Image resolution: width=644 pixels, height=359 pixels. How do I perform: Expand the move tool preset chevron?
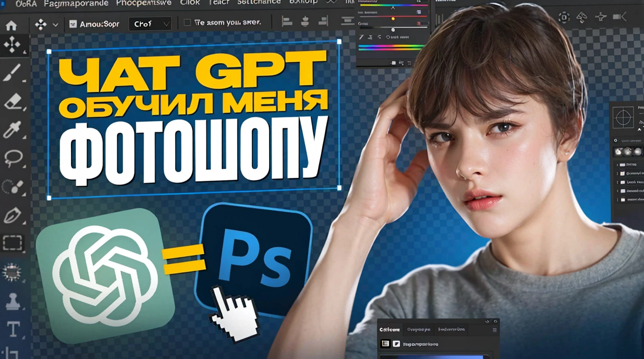click(55, 25)
